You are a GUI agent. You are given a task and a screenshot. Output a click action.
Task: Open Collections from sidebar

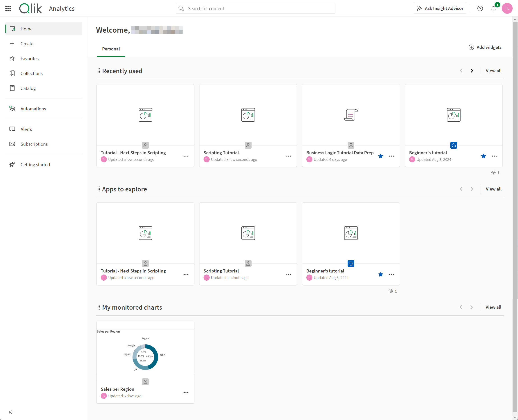pyautogui.click(x=31, y=73)
